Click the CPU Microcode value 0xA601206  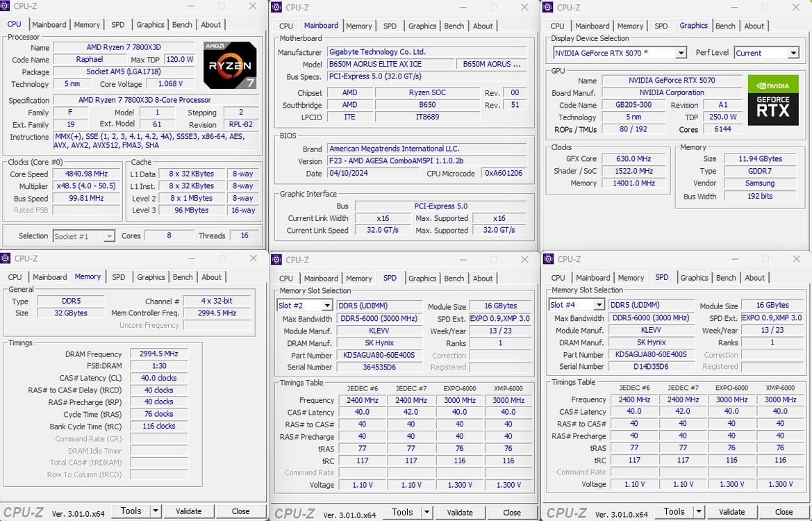click(504, 174)
